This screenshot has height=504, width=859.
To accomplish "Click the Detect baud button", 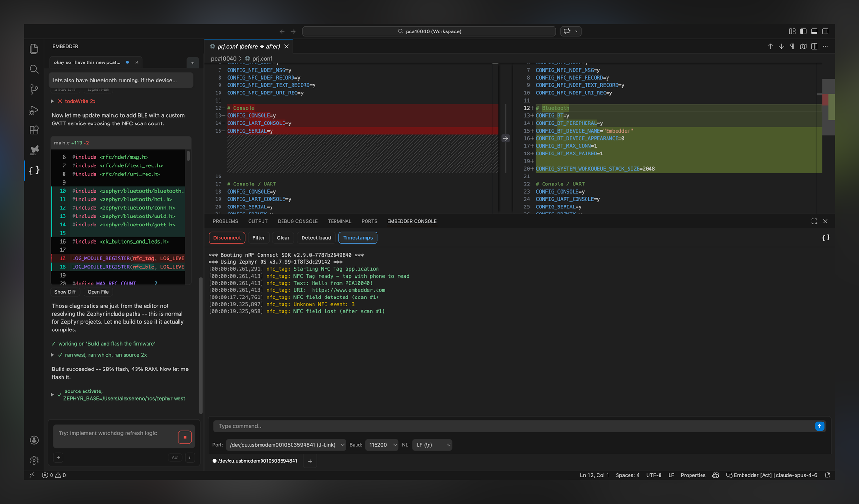I will click(x=316, y=238).
